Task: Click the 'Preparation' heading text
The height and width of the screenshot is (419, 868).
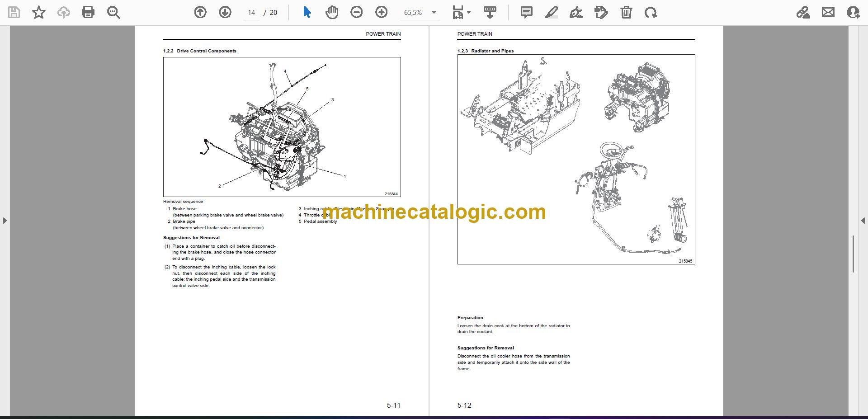Action: click(470, 318)
